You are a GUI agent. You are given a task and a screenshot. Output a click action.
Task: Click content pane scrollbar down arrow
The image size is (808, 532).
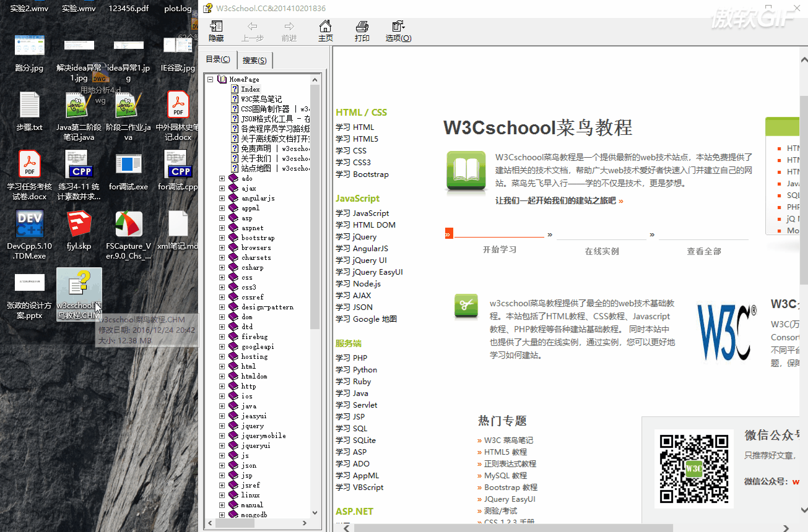click(x=804, y=510)
